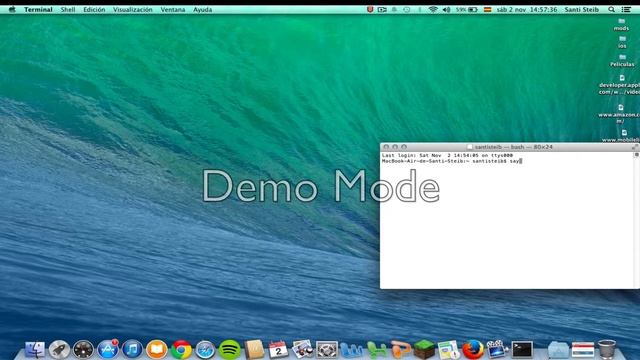Click the Wi-Fi status icon

coord(433,9)
